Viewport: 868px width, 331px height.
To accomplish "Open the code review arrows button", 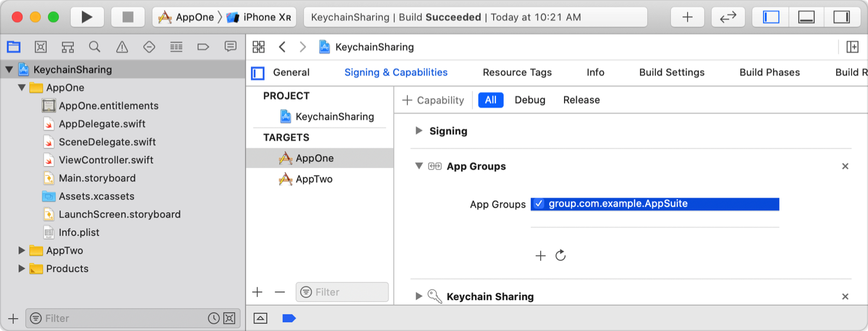I will click(728, 17).
